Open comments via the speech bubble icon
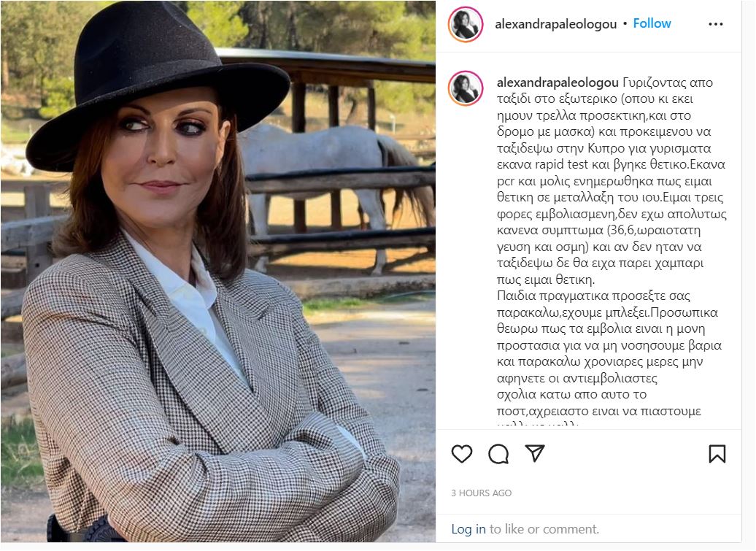The width and height of the screenshot is (756, 551). click(x=498, y=454)
